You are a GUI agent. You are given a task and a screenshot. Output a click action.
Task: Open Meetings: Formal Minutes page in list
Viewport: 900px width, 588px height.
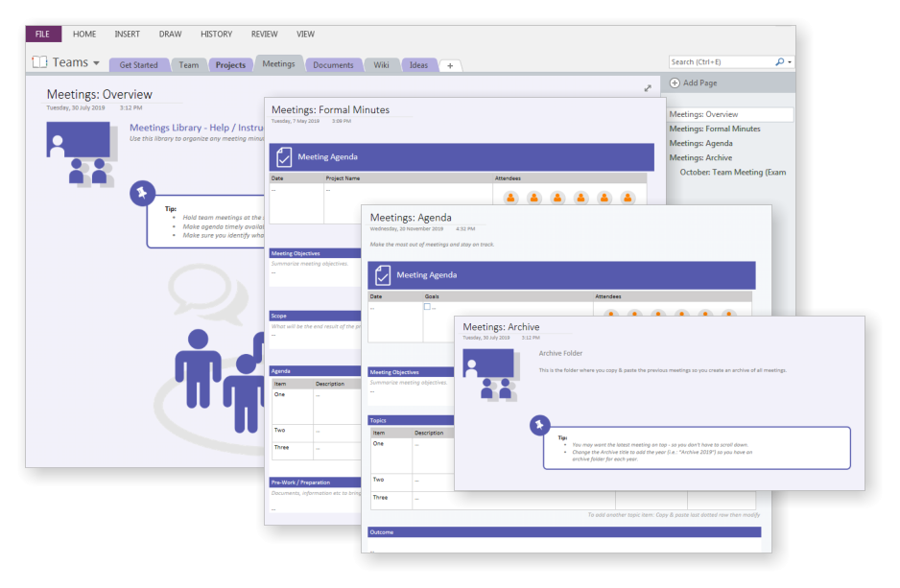[x=714, y=129]
